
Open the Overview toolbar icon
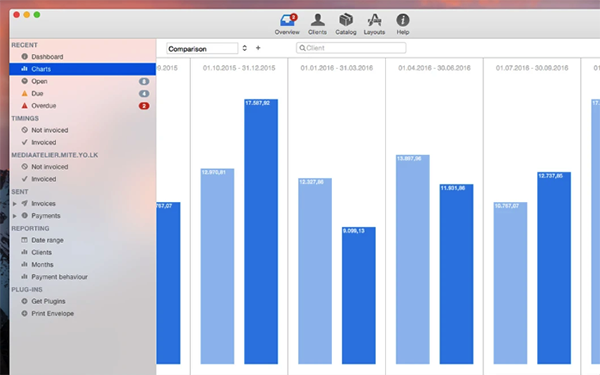(x=287, y=24)
